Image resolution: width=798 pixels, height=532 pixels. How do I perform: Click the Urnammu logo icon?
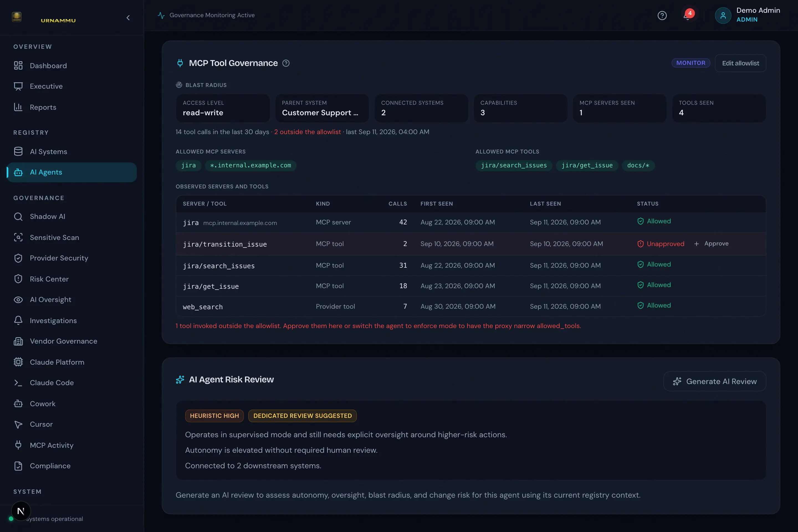[17, 17]
